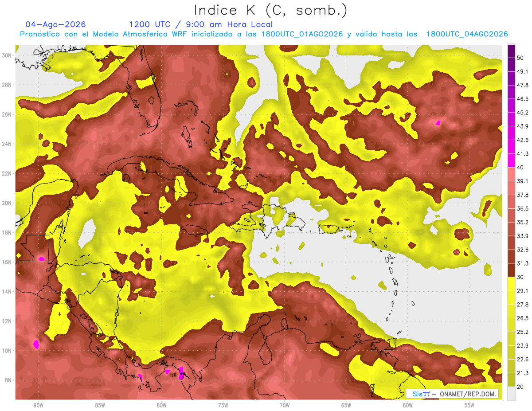Click the colorbar value "35.2"
Viewport: 532px width, 411px height.
pyautogui.click(x=523, y=222)
